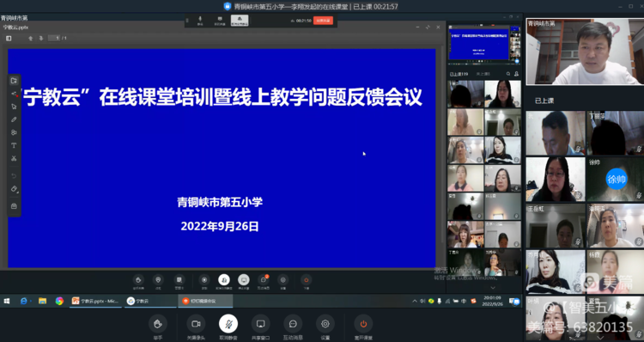The width and height of the screenshot is (644, 342).
Task: Switch to 钉钉视频会议 in taskbar
Action: [205, 301]
